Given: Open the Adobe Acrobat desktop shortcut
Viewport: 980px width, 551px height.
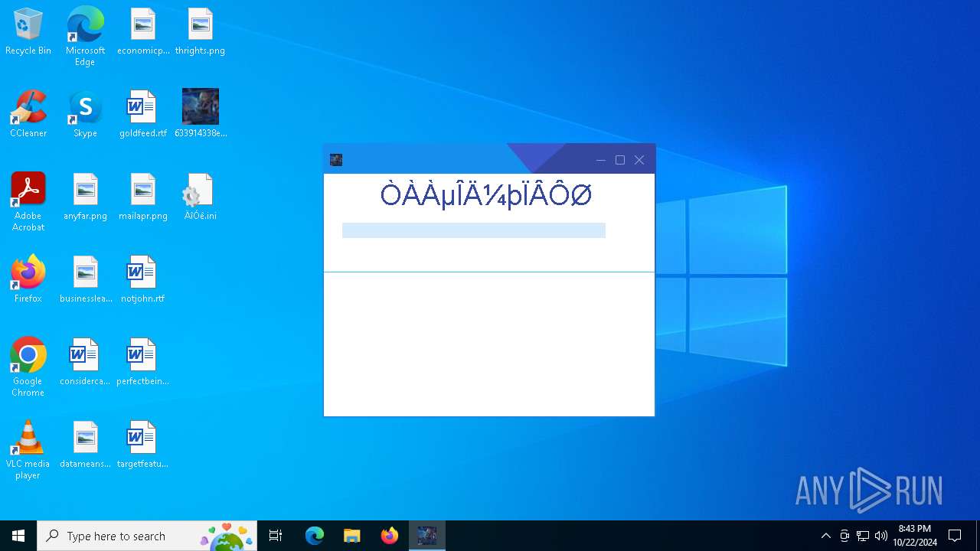Looking at the screenshot, I should click(28, 201).
